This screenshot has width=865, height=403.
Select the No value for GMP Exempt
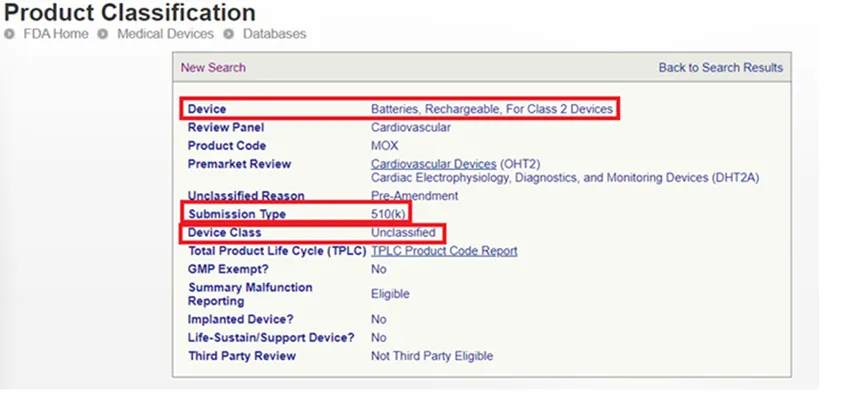coord(378,269)
